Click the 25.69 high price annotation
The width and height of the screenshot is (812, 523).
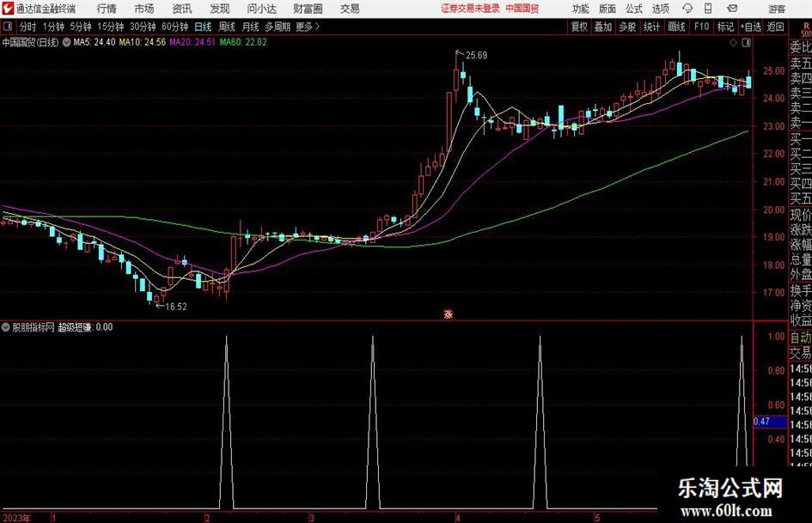pyautogui.click(x=476, y=56)
